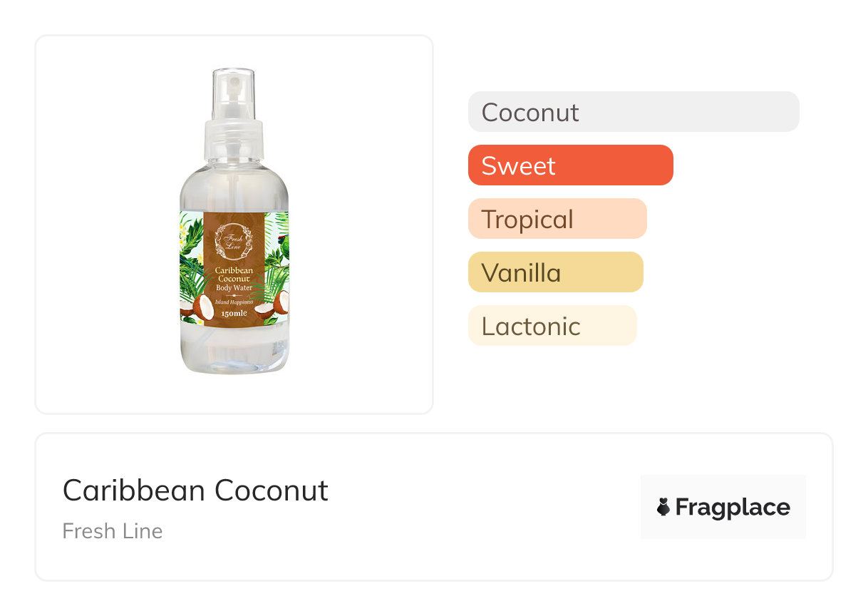
Task: Click the brown Fresh Line bottle label
Action: [234, 269]
